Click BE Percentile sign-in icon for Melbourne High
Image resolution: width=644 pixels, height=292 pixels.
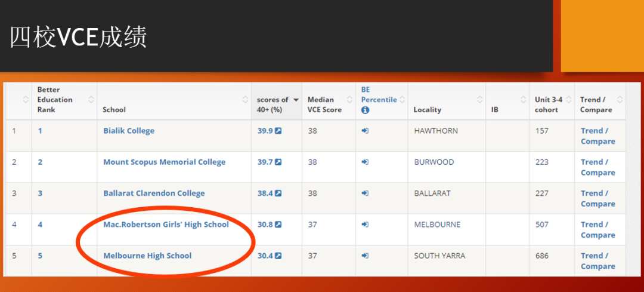pyautogui.click(x=365, y=256)
